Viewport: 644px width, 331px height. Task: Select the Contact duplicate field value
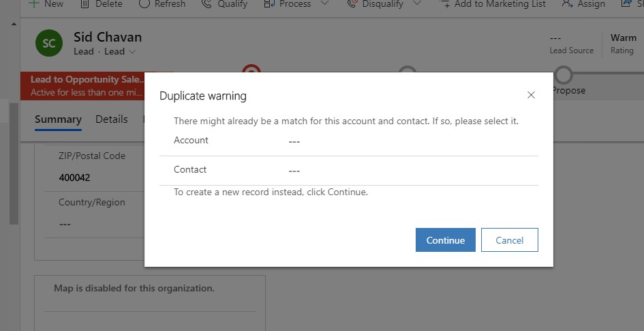click(x=294, y=170)
